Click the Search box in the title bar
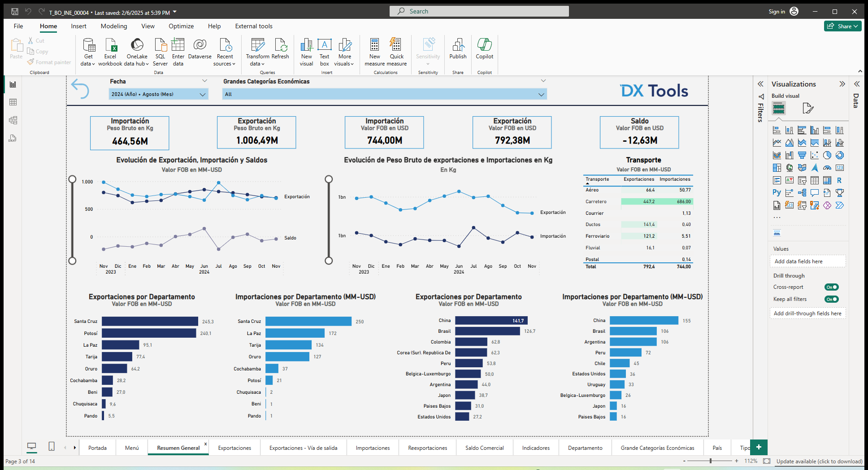The width and height of the screenshot is (868, 470). coord(479,11)
